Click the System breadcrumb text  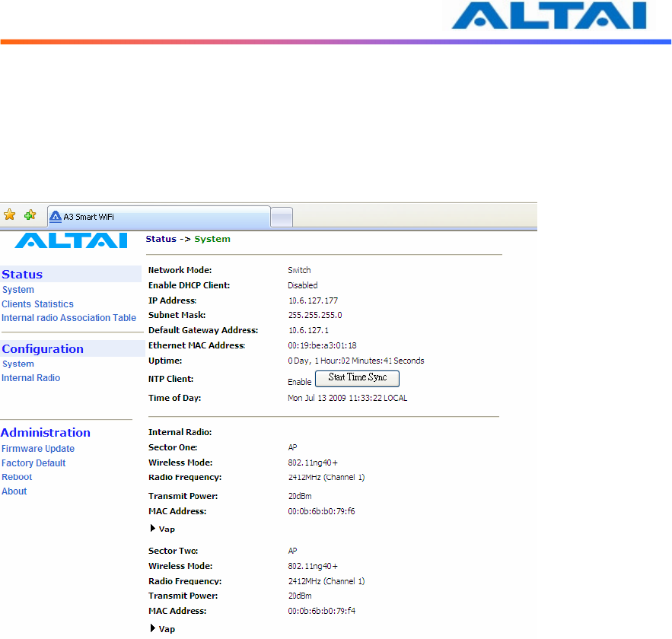tap(212, 239)
